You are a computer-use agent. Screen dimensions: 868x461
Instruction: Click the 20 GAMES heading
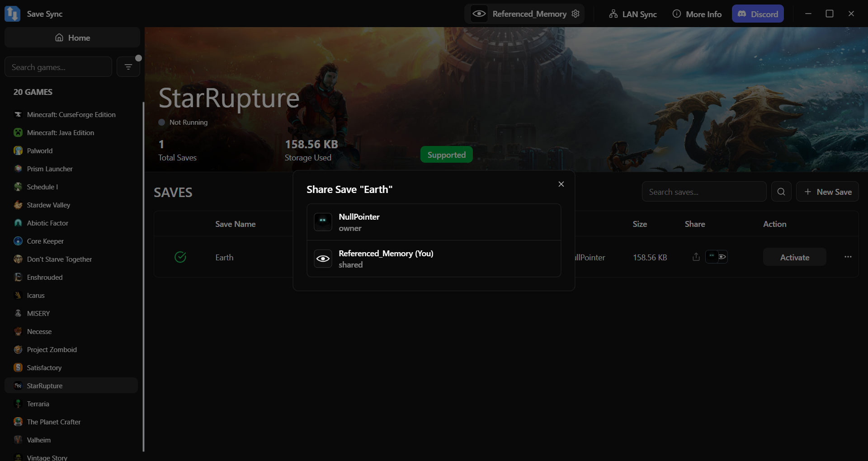pos(33,92)
